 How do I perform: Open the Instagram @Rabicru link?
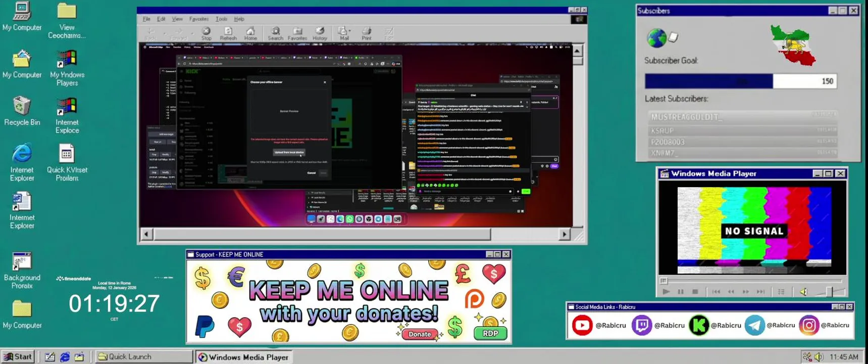pos(824,325)
